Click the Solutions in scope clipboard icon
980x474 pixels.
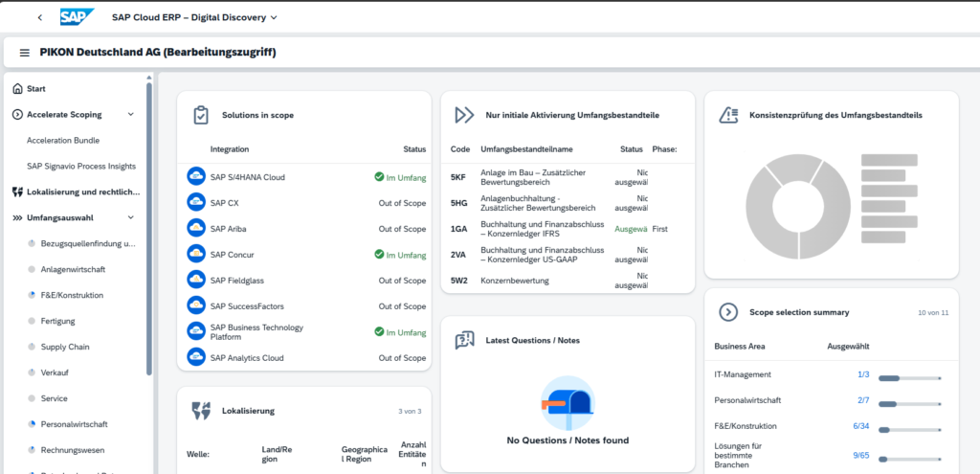201,115
